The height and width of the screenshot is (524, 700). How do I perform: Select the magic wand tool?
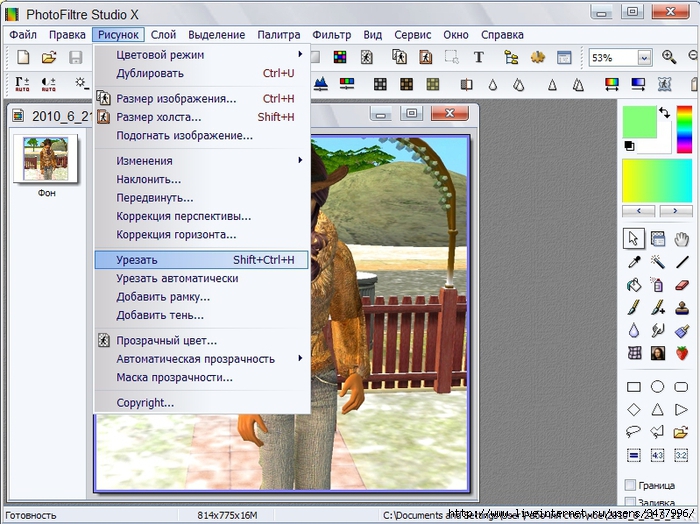point(657,262)
